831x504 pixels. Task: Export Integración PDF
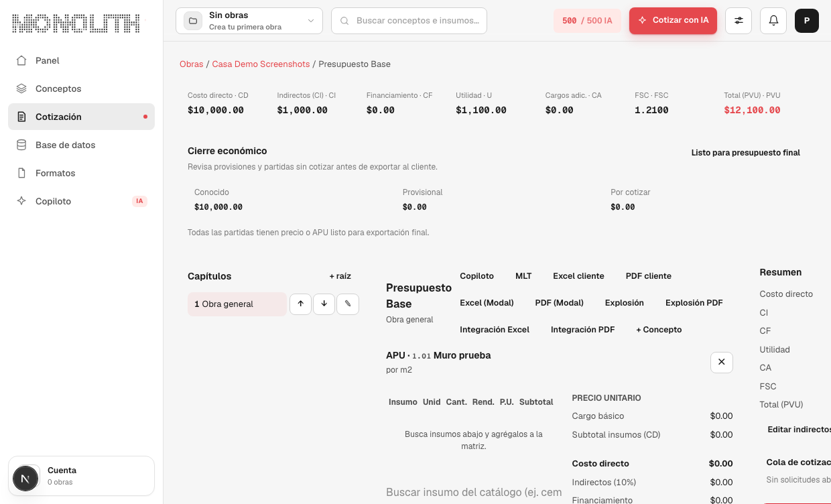[x=583, y=330]
